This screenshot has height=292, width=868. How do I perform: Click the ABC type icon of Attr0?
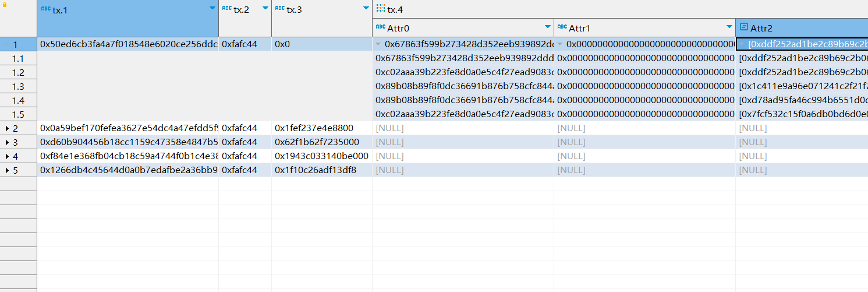coord(381,27)
